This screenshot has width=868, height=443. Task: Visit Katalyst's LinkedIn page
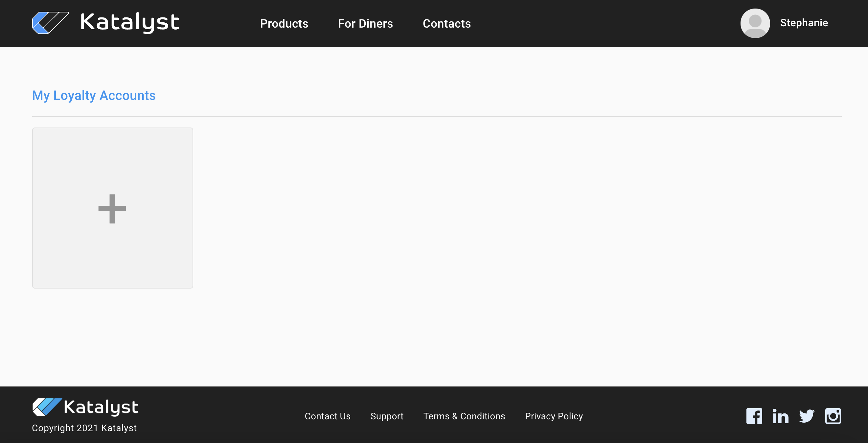780,416
